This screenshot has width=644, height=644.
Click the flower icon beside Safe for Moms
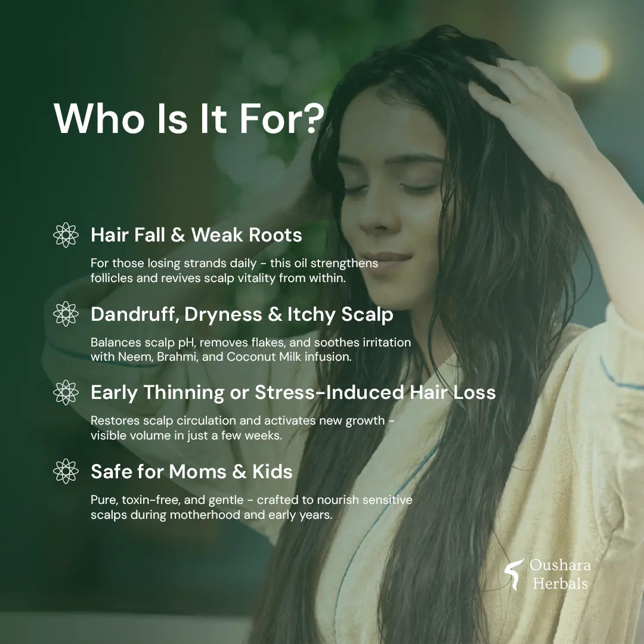66,471
